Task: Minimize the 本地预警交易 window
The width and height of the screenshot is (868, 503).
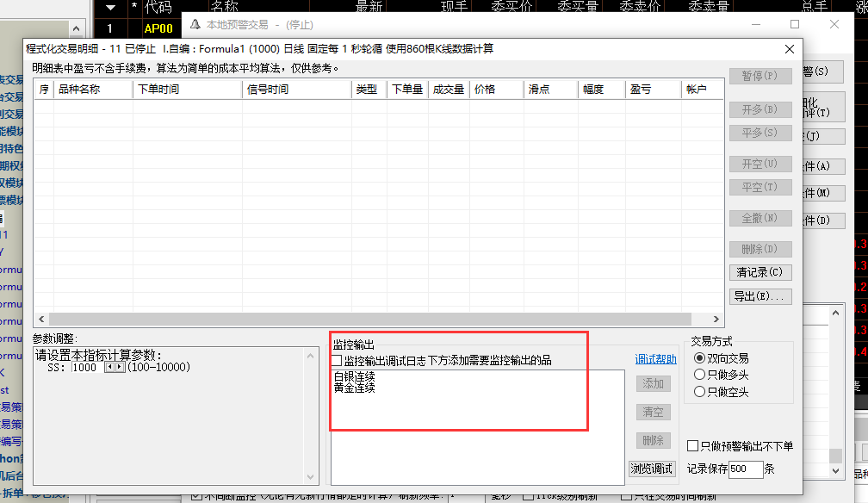Action: [756, 24]
